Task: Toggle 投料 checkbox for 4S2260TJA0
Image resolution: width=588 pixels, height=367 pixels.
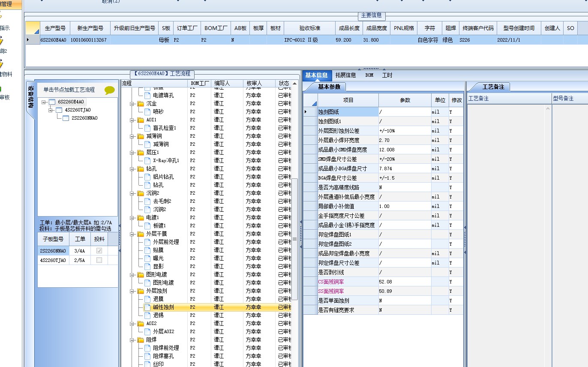Action: click(99, 260)
